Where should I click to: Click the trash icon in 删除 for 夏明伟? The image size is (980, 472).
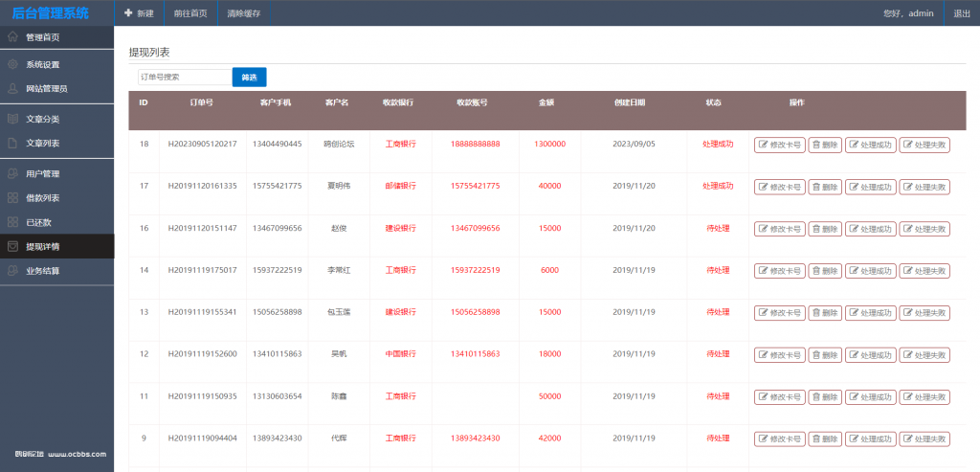pos(816,187)
